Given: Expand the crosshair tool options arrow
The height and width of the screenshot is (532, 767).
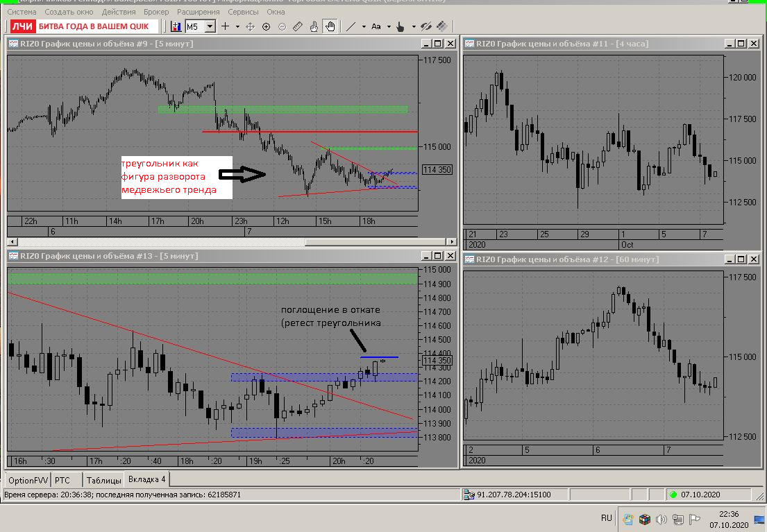Looking at the screenshot, I should (237, 26).
